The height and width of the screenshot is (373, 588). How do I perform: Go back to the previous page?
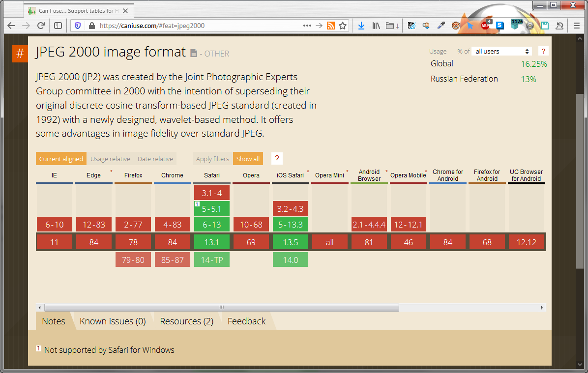[11, 26]
